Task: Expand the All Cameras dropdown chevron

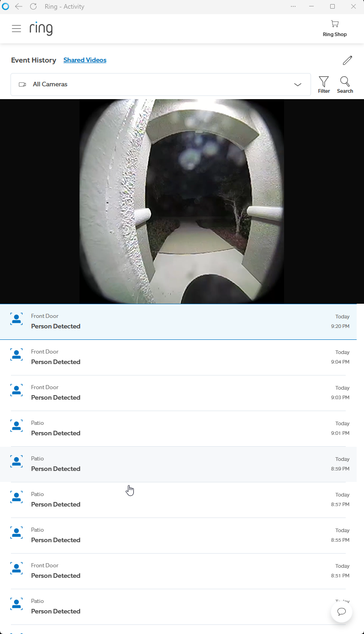Action: pos(298,85)
